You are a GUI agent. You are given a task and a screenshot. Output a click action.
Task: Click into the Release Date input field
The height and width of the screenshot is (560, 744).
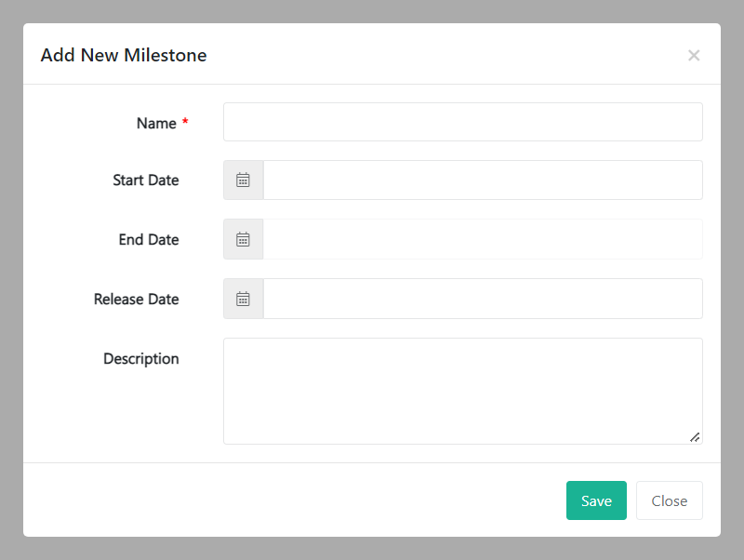[x=482, y=299]
